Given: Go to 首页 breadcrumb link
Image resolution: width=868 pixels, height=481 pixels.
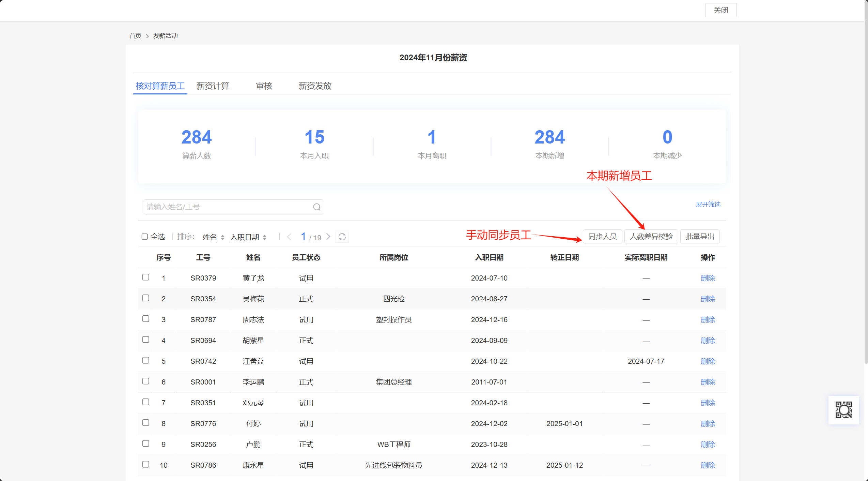Looking at the screenshot, I should (135, 36).
